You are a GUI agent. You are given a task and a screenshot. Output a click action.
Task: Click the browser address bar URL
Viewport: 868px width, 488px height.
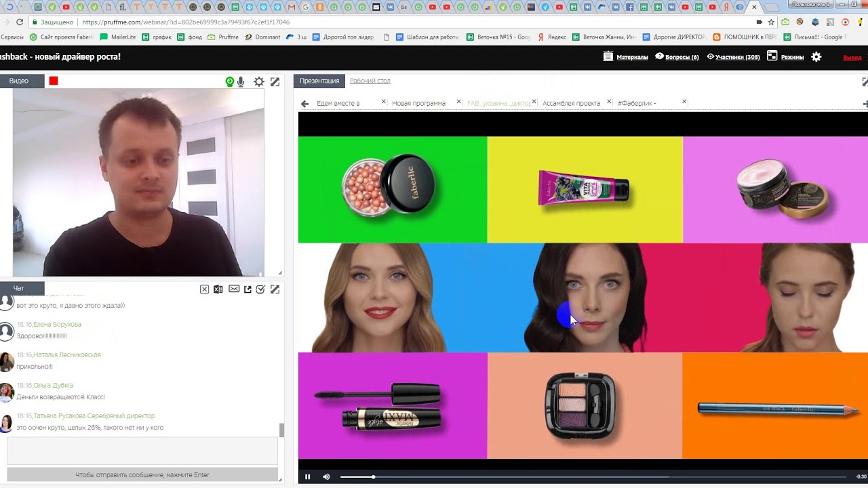186,22
